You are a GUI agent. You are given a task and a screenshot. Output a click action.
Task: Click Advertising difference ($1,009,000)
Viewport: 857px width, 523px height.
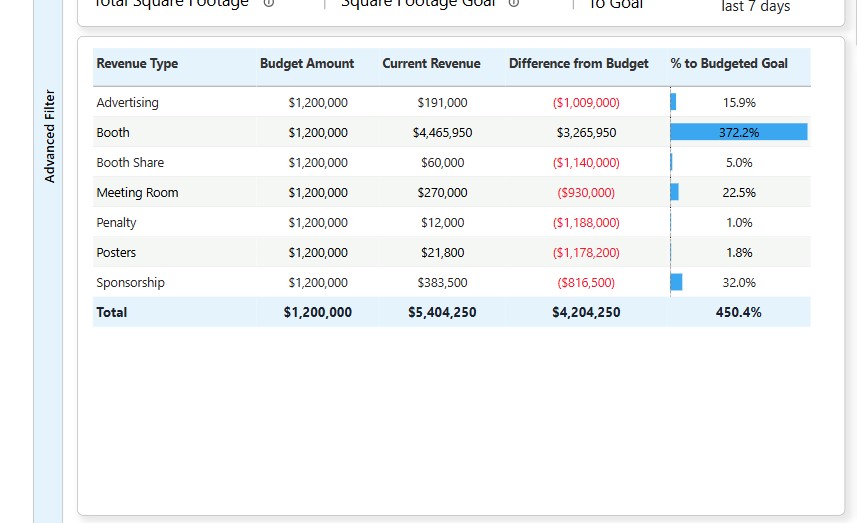[x=586, y=102]
